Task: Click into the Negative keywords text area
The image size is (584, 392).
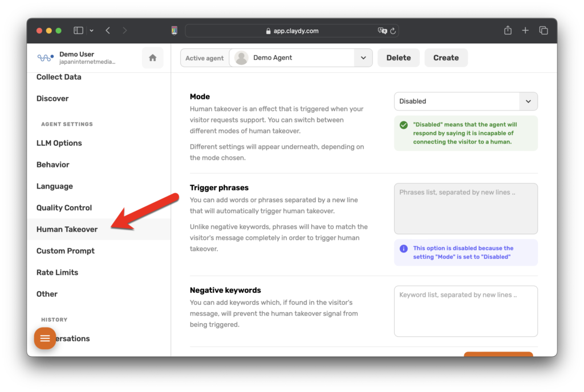Action: pyautogui.click(x=465, y=311)
